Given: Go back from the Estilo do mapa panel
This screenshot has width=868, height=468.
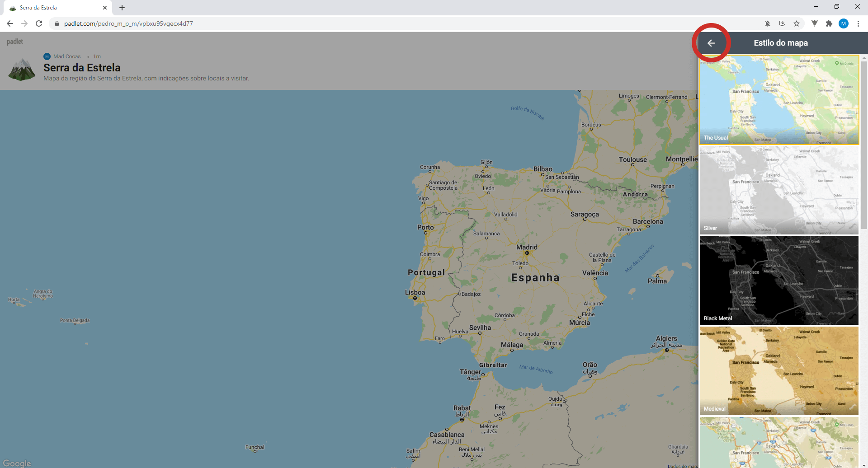Looking at the screenshot, I should [711, 43].
